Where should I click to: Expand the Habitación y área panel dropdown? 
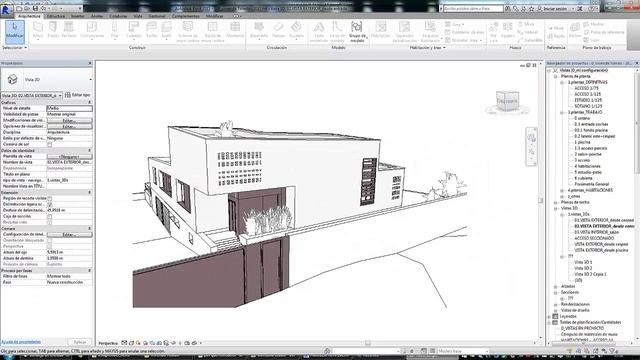coord(427,48)
